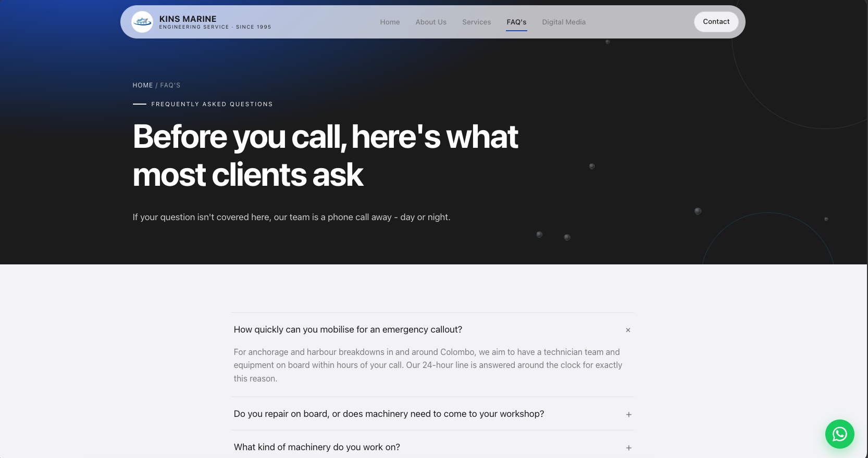
Task: Open the About Us page
Action: click(x=431, y=22)
